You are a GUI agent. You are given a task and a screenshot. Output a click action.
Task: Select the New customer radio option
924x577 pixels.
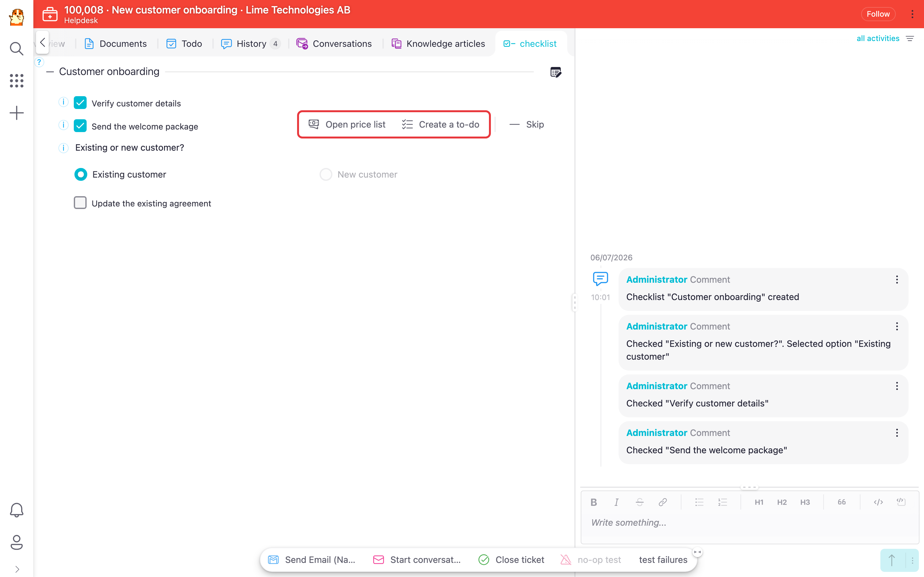tap(326, 174)
